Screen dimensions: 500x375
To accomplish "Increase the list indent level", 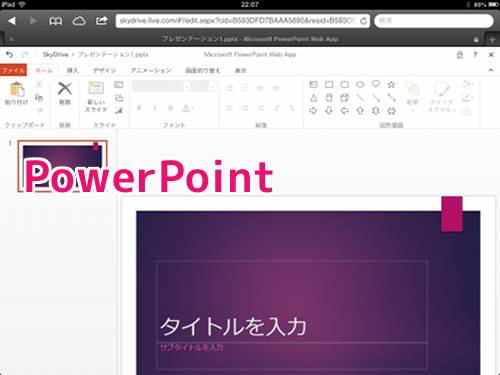I will [277, 88].
